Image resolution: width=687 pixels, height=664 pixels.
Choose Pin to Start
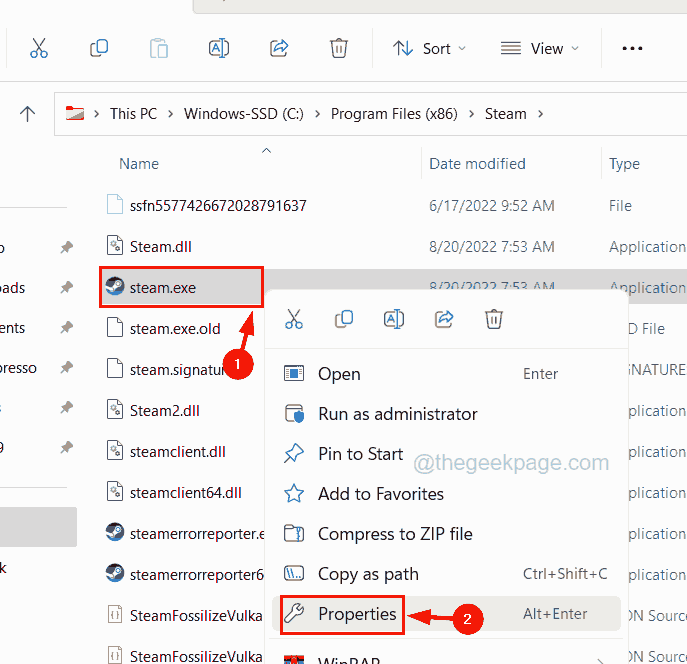click(446, 454)
